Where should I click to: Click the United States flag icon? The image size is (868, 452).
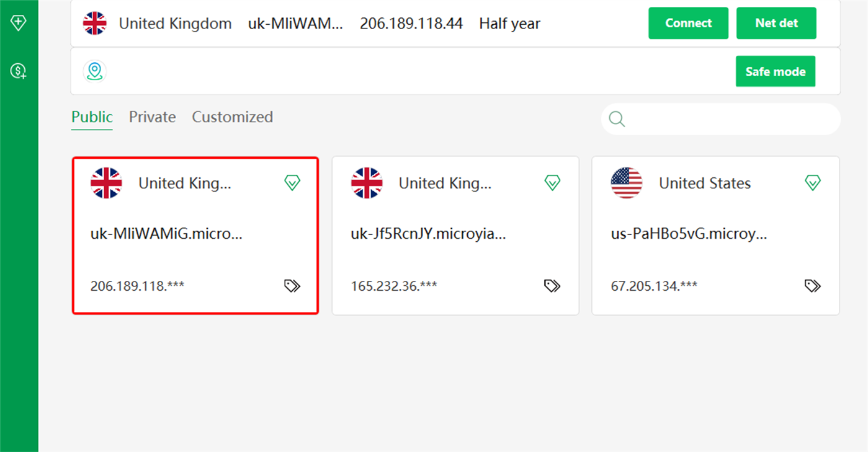[x=627, y=183]
